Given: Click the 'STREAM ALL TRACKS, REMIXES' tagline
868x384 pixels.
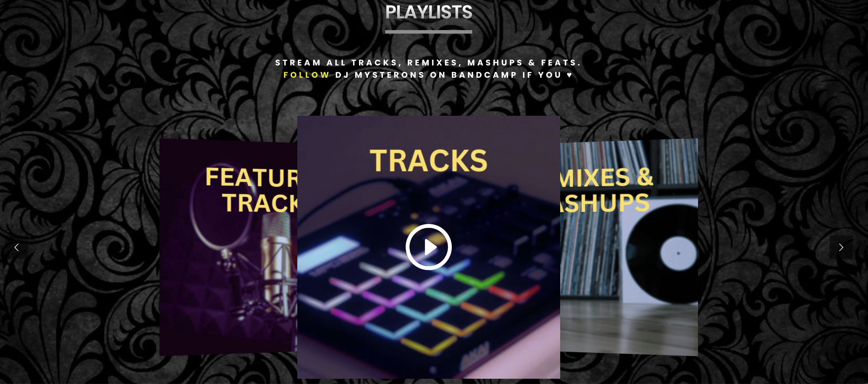Looking at the screenshot, I should click(367, 63).
